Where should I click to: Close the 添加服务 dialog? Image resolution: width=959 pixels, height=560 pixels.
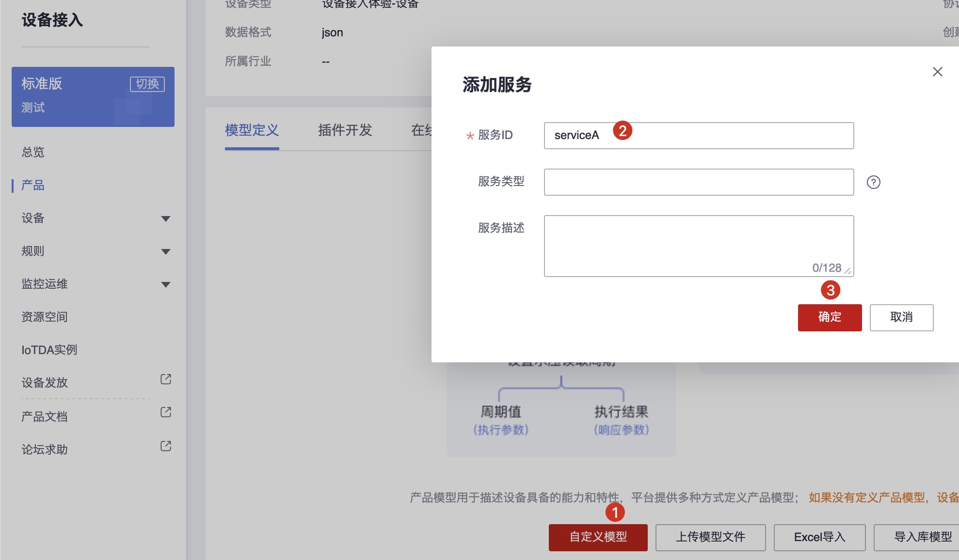[x=937, y=72]
